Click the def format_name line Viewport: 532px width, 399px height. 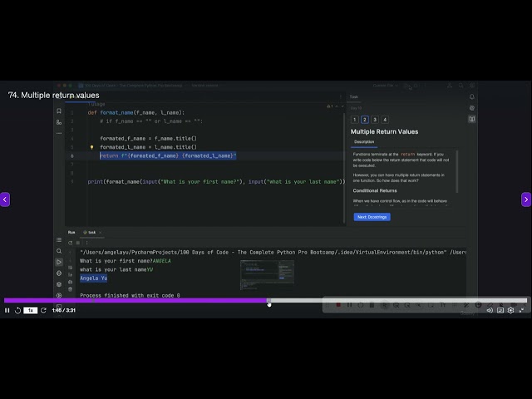point(136,113)
